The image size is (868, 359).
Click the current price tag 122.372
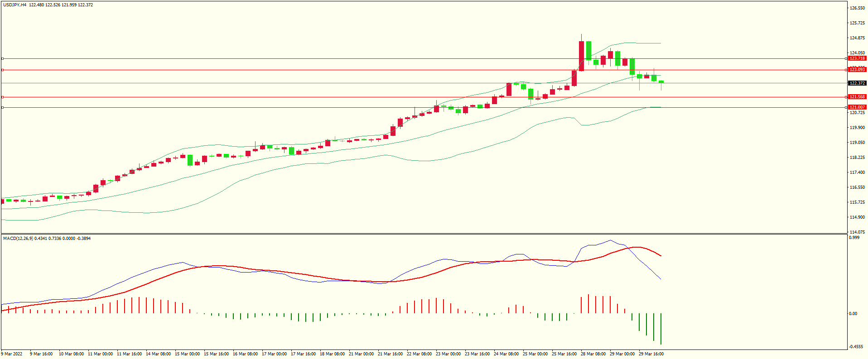click(857, 83)
